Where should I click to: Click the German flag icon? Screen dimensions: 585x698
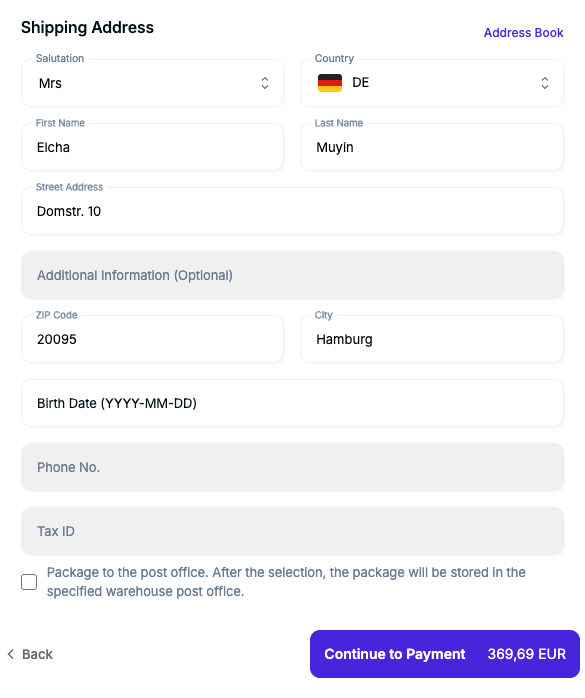(x=329, y=83)
